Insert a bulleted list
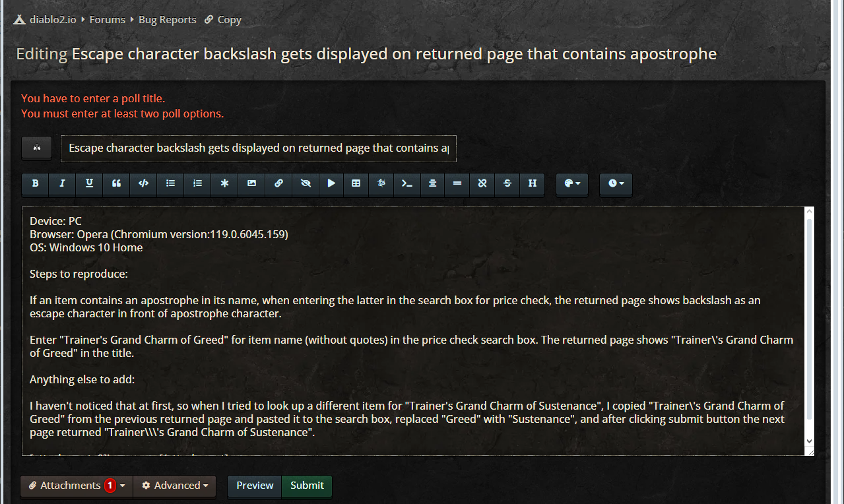This screenshot has height=504, width=844. click(x=170, y=183)
